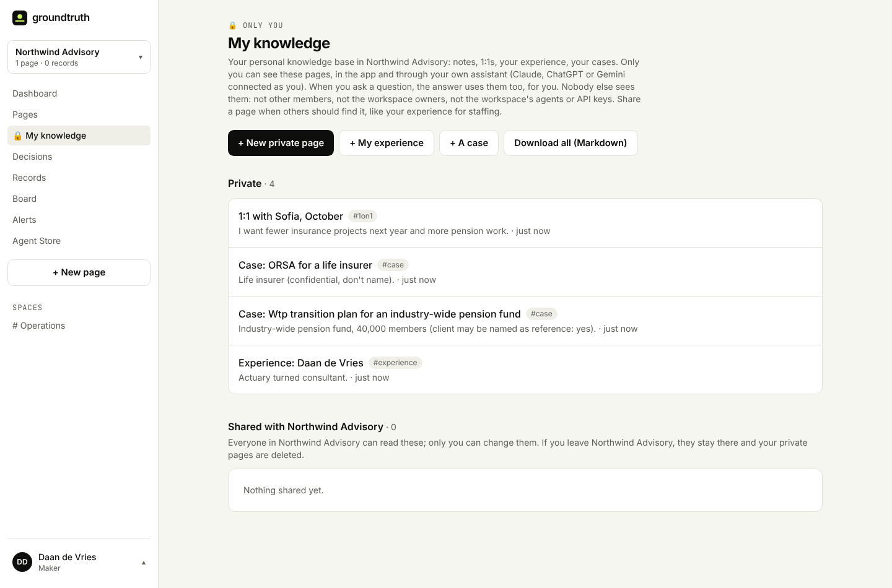Click the Private section heading
This screenshot has width=892, height=588.
[x=245, y=183]
